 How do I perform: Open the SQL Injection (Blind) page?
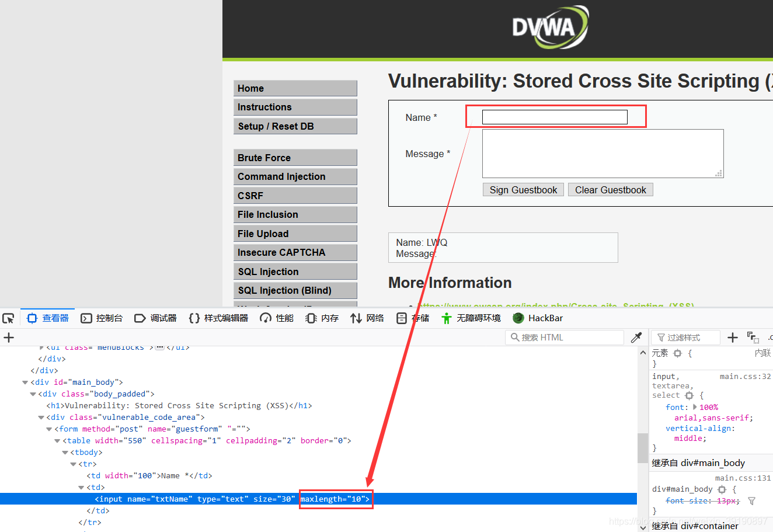tap(295, 290)
